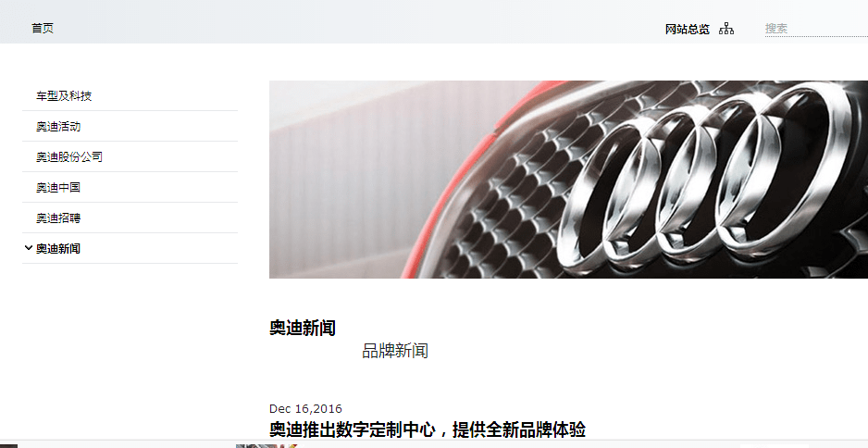Open the sitemap hierarchy icon
The image size is (868, 448).
coord(726,29)
